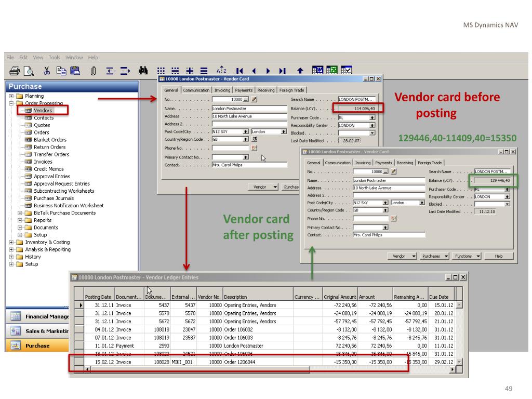
Task: Click the Help button on the vendor card
Action: pos(499,256)
